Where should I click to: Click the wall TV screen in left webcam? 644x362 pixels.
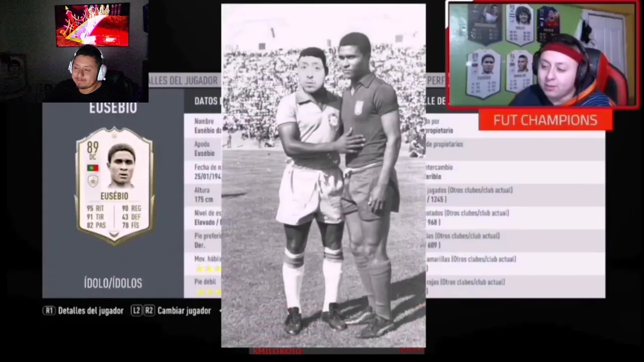(x=93, y=25)
